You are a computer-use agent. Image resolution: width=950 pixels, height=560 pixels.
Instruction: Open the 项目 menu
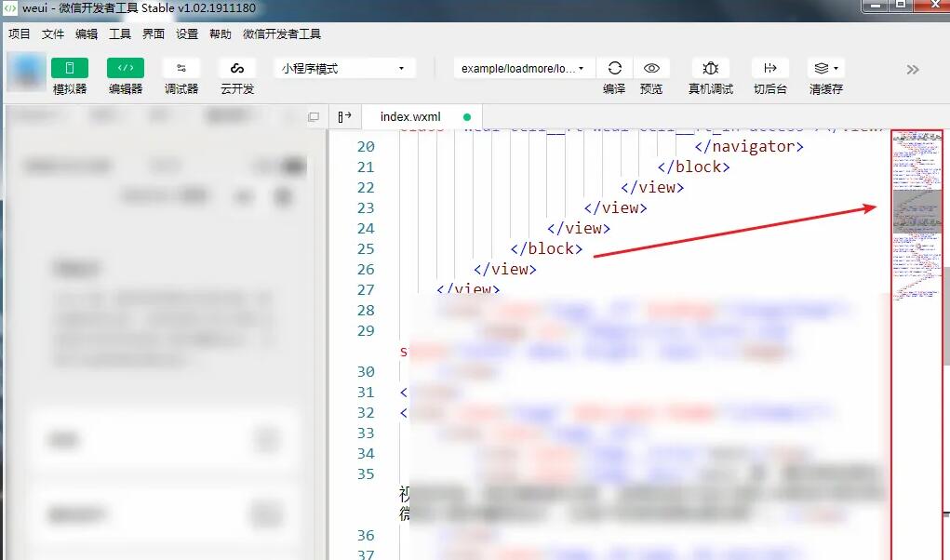point(20,33)
